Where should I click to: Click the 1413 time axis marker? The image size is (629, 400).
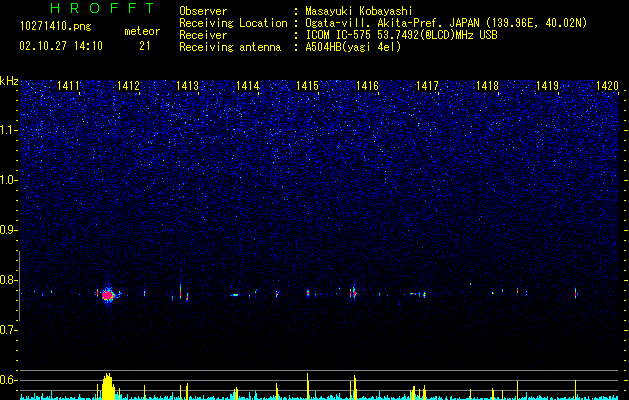pos(188,85)
